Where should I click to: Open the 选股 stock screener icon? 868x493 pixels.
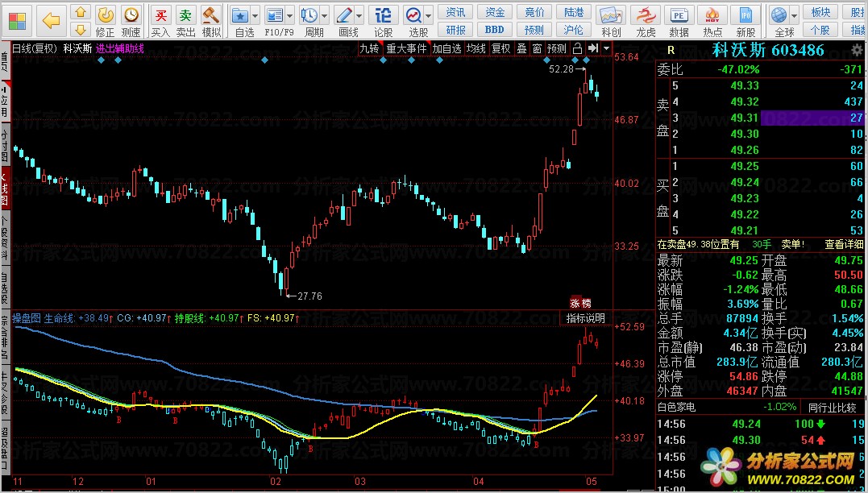point(413,15)
